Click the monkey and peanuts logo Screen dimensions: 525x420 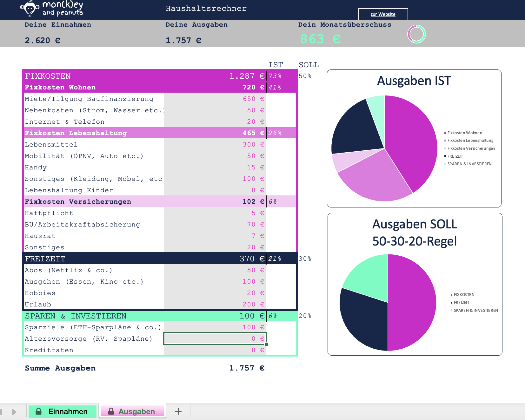click(x=51, y=9)
